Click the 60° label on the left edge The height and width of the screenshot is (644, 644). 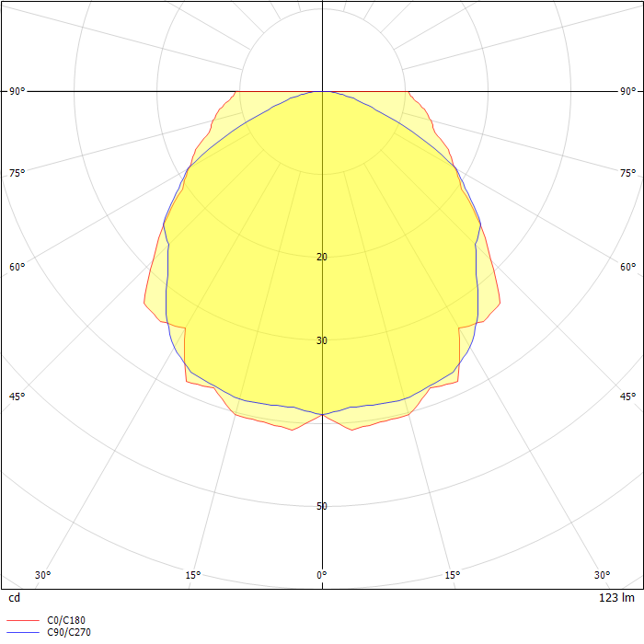coord(17,267)
